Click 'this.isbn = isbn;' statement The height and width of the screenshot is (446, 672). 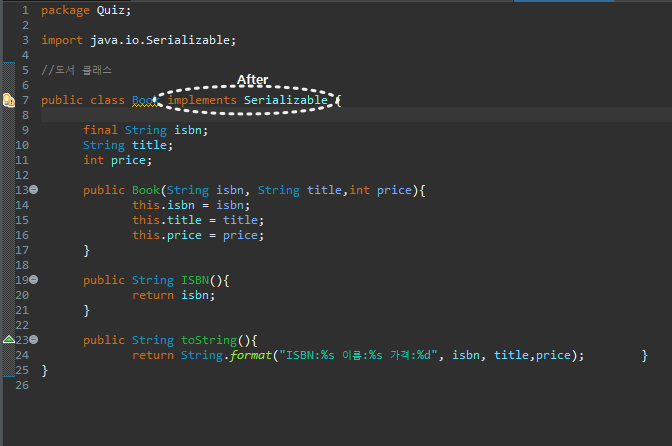tap(191, 205)
